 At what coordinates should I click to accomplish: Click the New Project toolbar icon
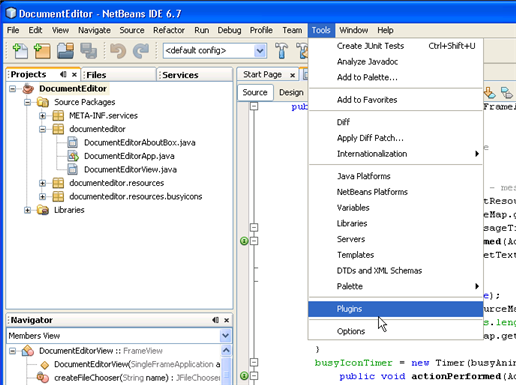pos(42,51)
